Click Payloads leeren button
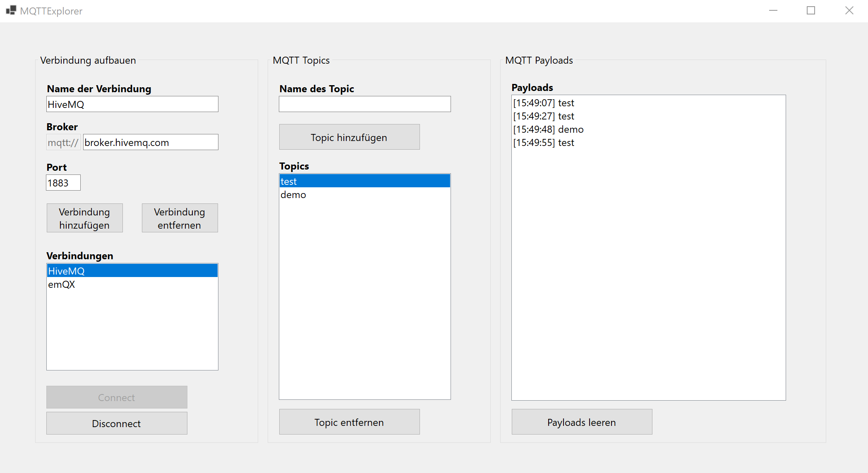This screenshot has height=473, width=868. [582, 422]
